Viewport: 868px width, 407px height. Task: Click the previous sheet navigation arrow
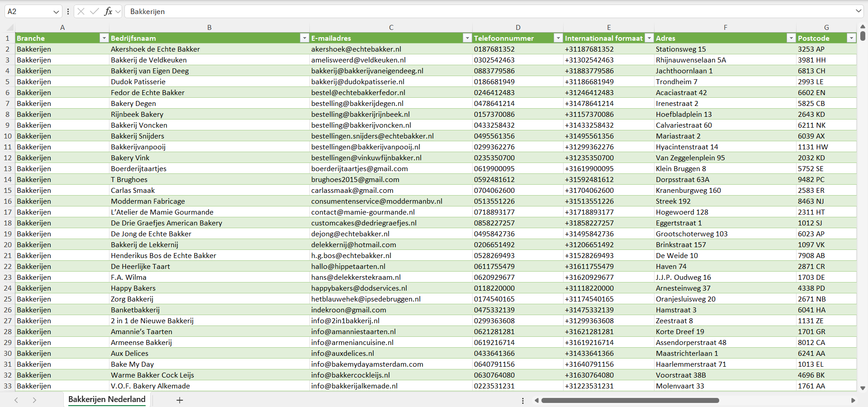[16, 400]
